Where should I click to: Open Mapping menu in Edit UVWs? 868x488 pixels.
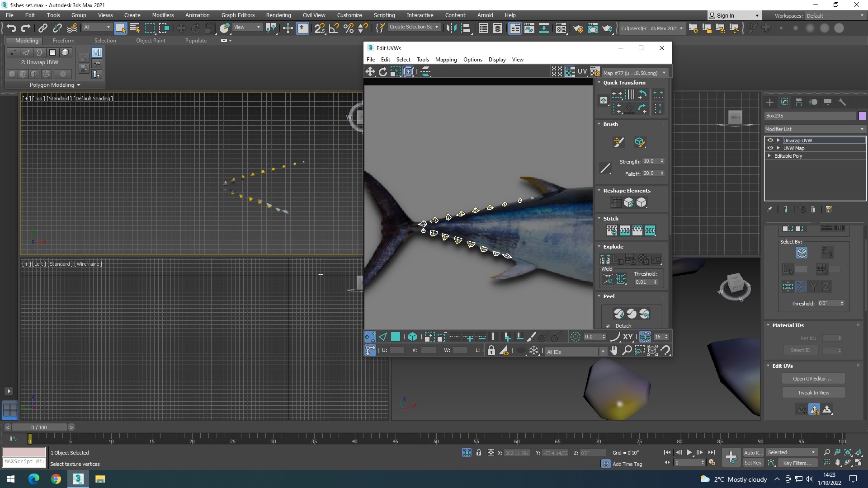point(446,60)
